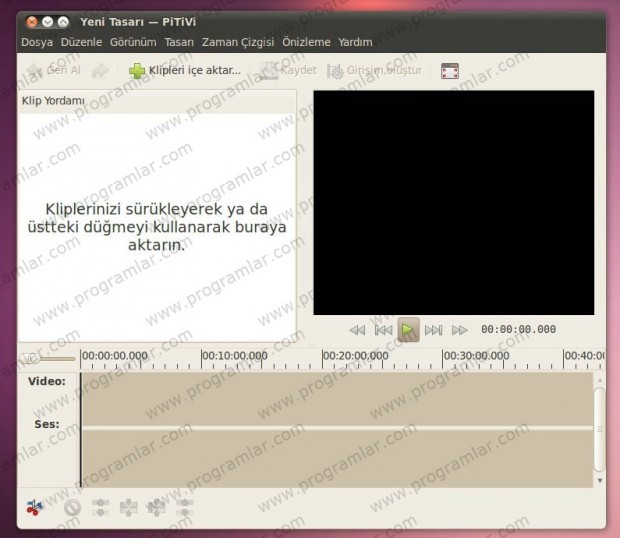620x538 pixels.
Task: Click the timeline scrollbar down arrow
Action: pyautogui.click(x=600, y=481)
